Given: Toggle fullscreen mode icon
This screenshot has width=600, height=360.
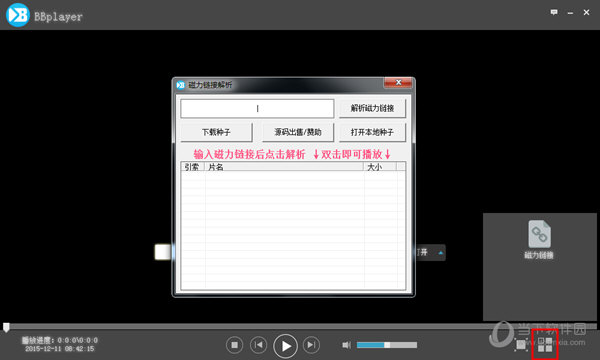Looking at the screenshot, I should tap(521, 345).
